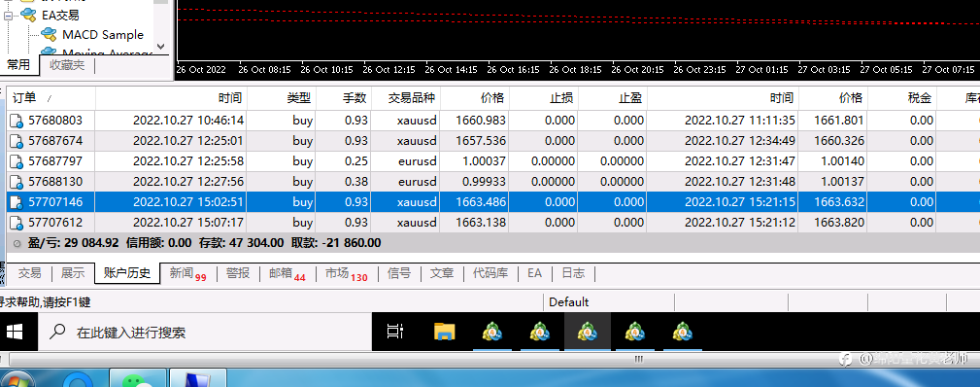The width and height of the screenshot is (980, 387).
Task: Click close price 1660.326 cell
Action: click(x=839, y=141)
